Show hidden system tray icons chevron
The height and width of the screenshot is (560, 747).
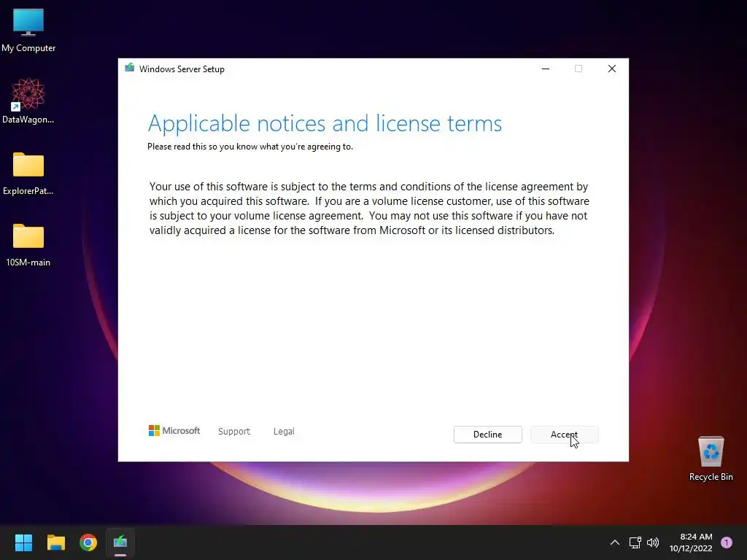[614, 542]
